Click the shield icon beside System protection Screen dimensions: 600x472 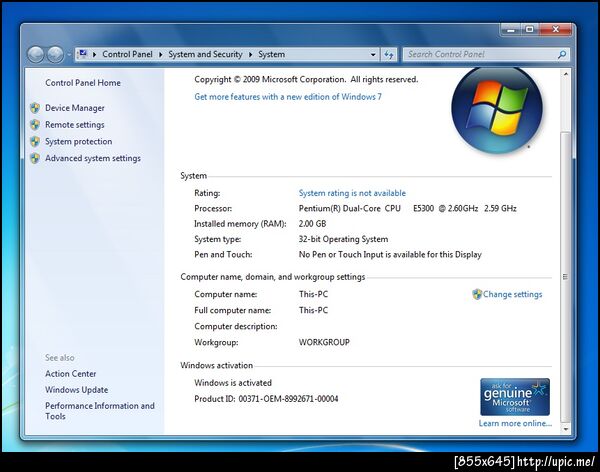point(35,142)
